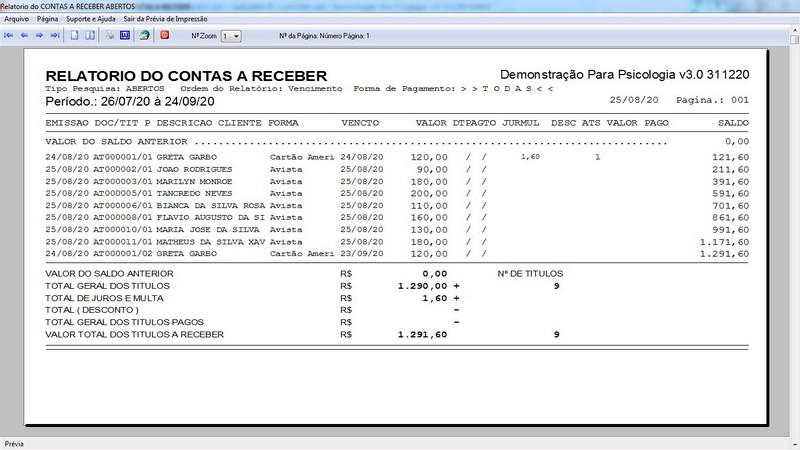The width and height of the screenshot is (800, 450).
Task: Go to the next page arrow icon
Action: coord(39,36)
